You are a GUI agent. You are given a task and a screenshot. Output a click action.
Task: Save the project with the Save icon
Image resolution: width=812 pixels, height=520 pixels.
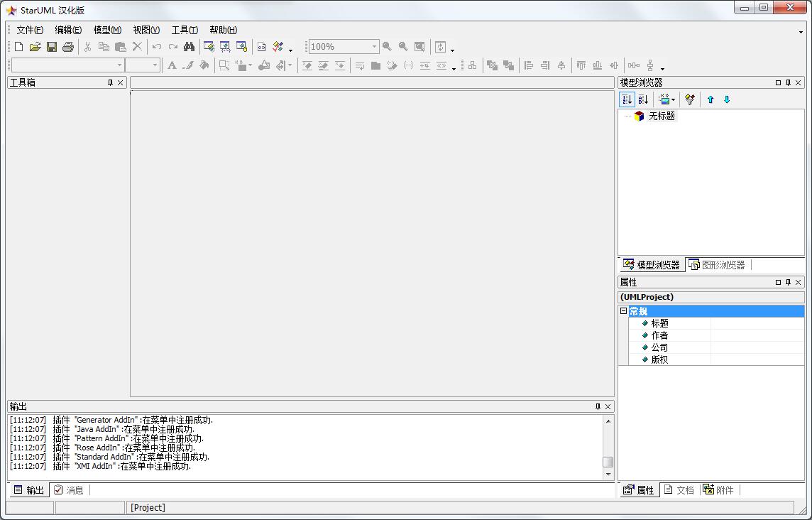[52, 46]
